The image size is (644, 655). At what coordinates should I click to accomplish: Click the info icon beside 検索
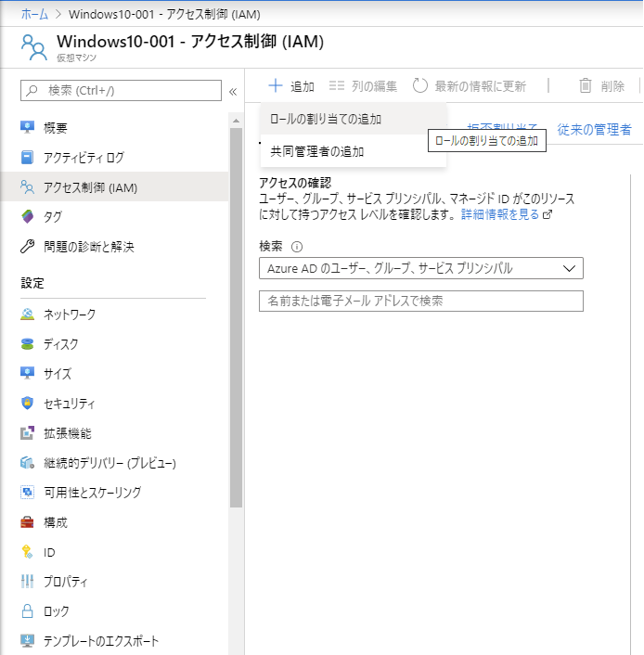297,247
